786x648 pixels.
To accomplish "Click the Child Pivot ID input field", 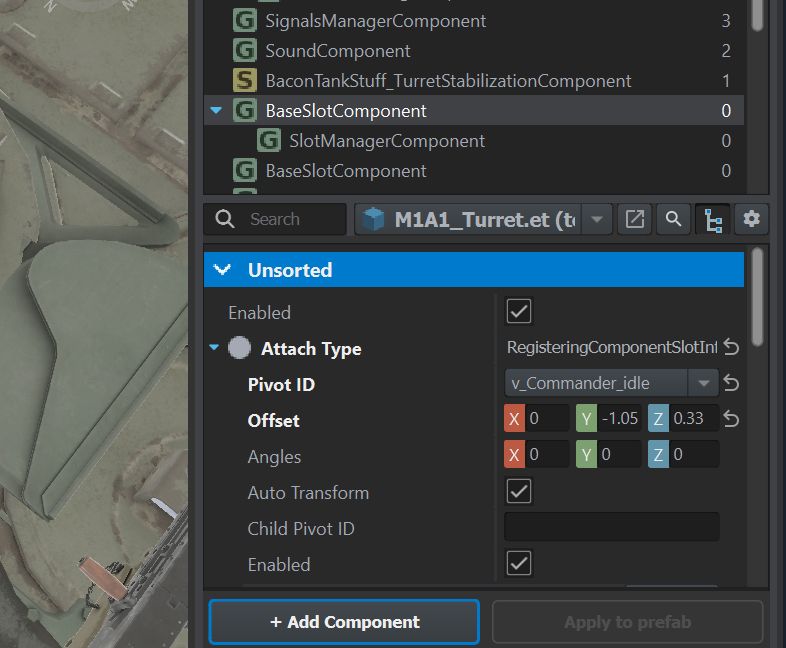I will point(611,527).
